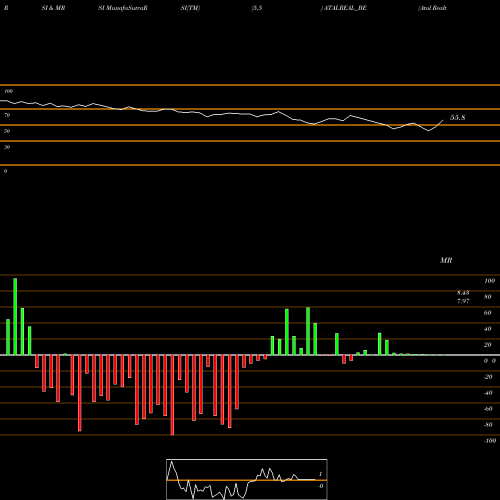Click the end of the RSI line
This screenshot has width=500, height=500.
(x=443, y=120)
